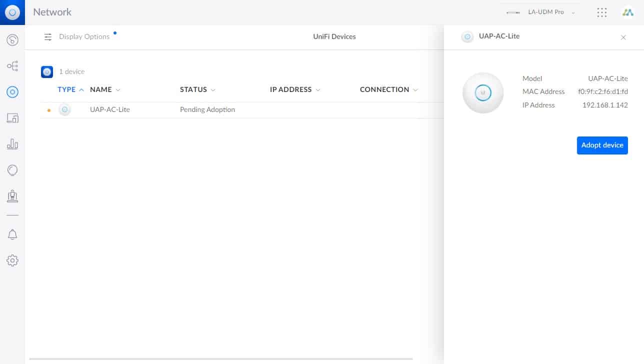Open the Topology icon in sidebar
644x364 pixels.
[12, 66]
